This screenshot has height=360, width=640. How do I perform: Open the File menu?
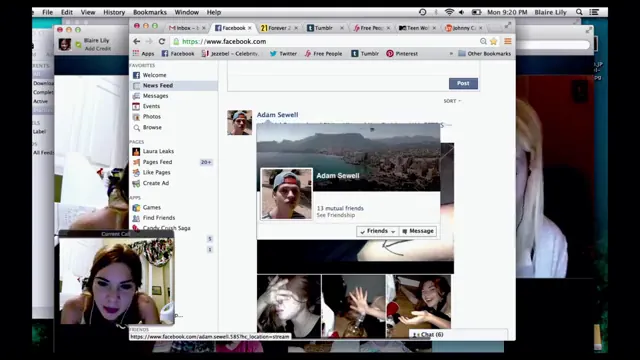pos(47,12)
